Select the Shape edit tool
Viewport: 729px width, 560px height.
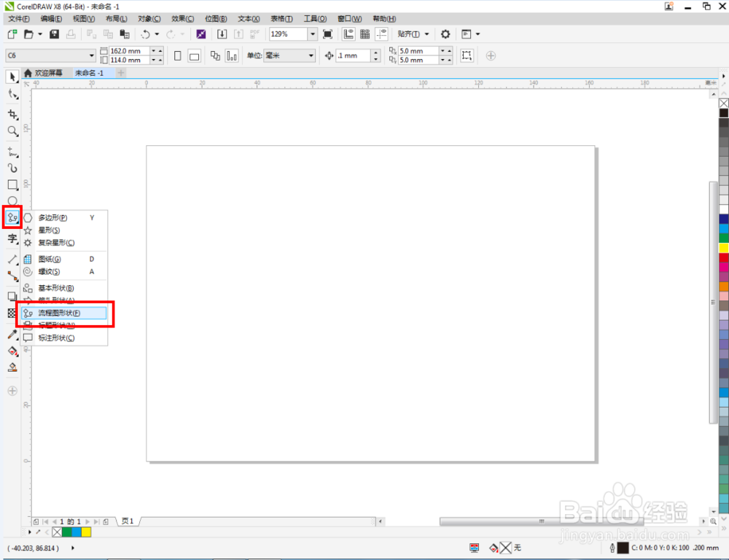13,94
